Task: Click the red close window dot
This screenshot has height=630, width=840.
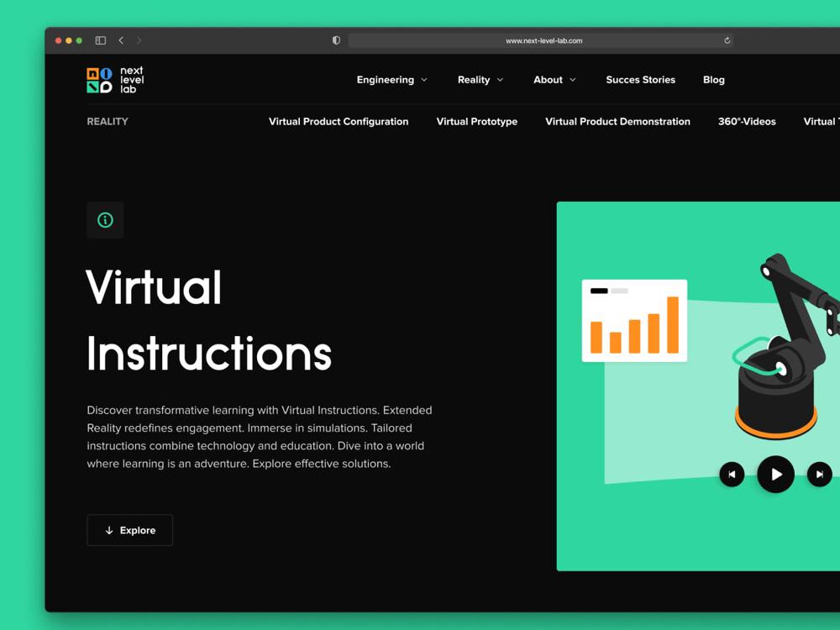Action: pyautogui.click(x=59, y=40)
